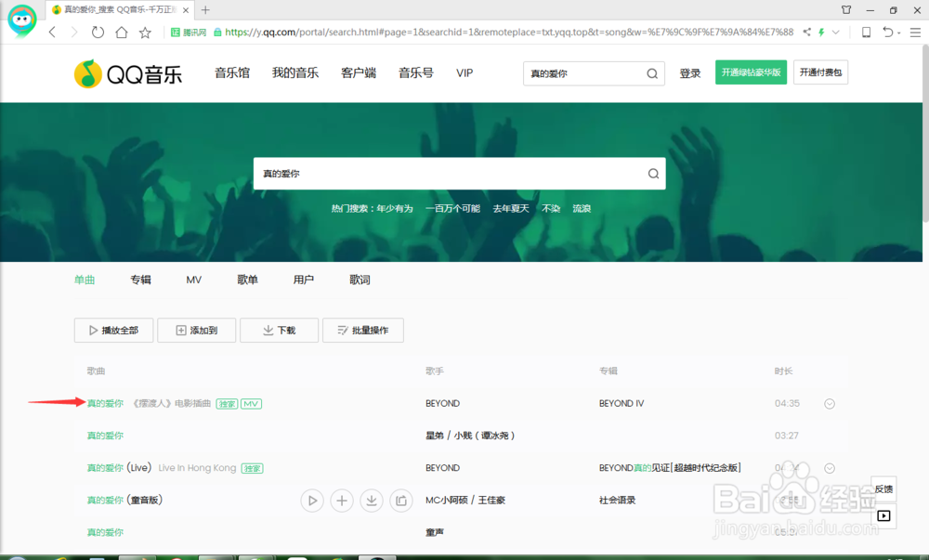Click the browser undo-close icon
This screenshot has height=560, width=929.
[887, 32]
